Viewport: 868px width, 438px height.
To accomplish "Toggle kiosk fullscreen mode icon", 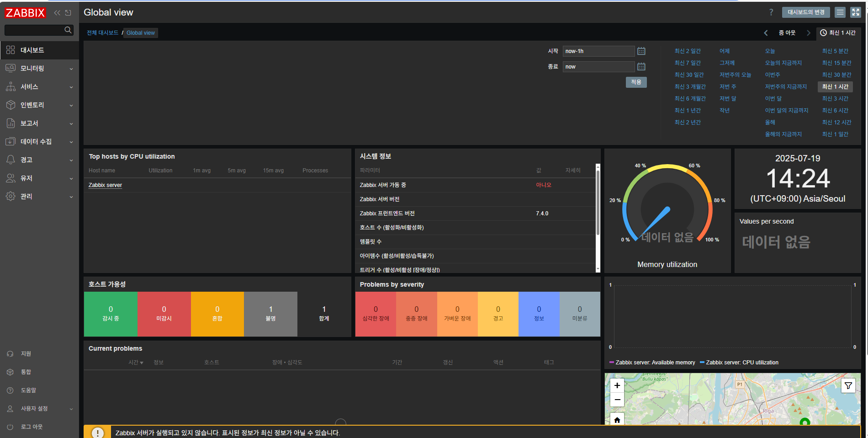I will click(x=856, y=12).
